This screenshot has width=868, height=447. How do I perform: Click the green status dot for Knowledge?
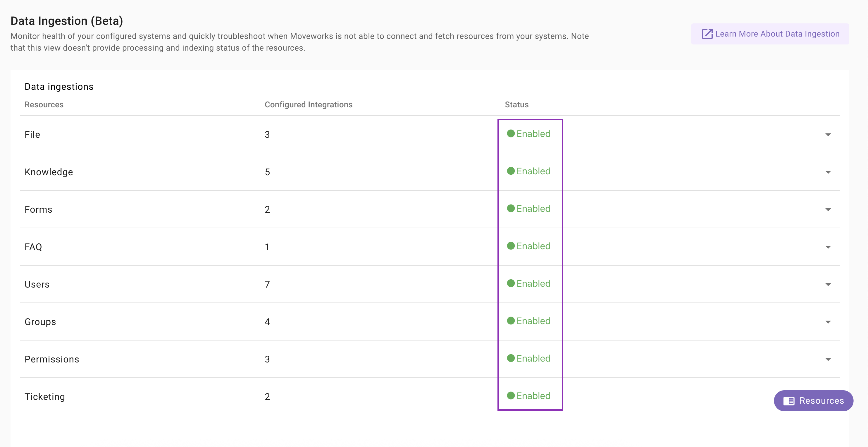(x=511, y=171)
